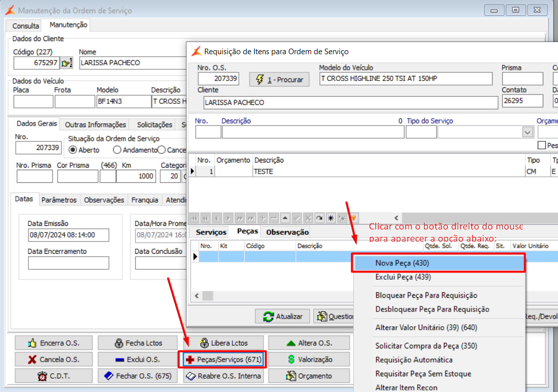Click the previous-record arrow in navigator
The width and height of the screenshot is (558, 392).
point(217,218)
